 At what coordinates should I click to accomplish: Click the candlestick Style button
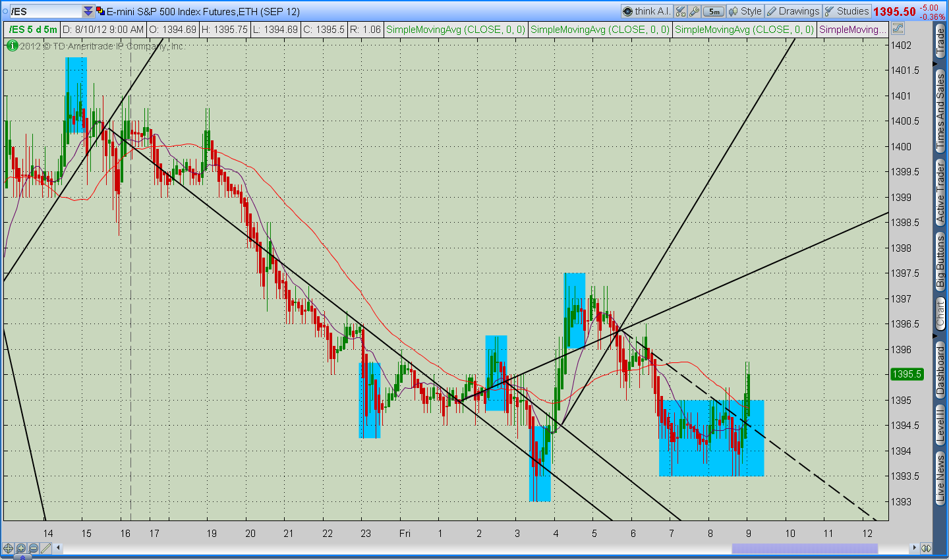745,11
